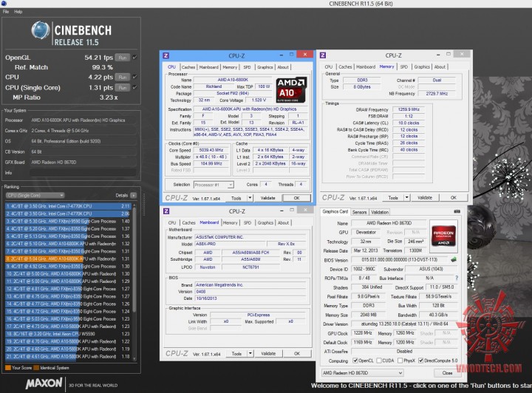This screenshot has height=393, width=532.
Task: Toggle the PhysX checkbox in GPU-Z
Action: click(400, 360)
